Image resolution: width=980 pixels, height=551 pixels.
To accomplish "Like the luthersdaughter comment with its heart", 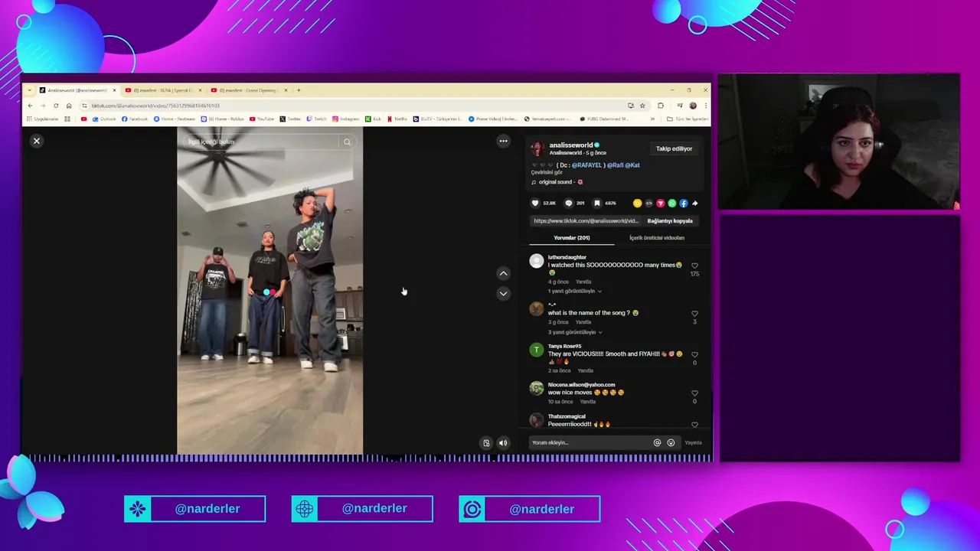I will pyautogui.click(x=694, y=266).
